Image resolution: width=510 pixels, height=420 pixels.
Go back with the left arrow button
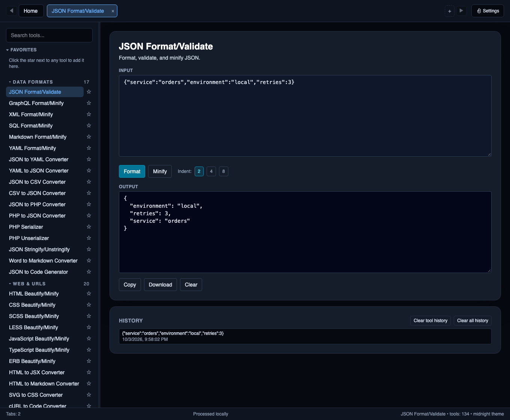[x=12, y=11]
